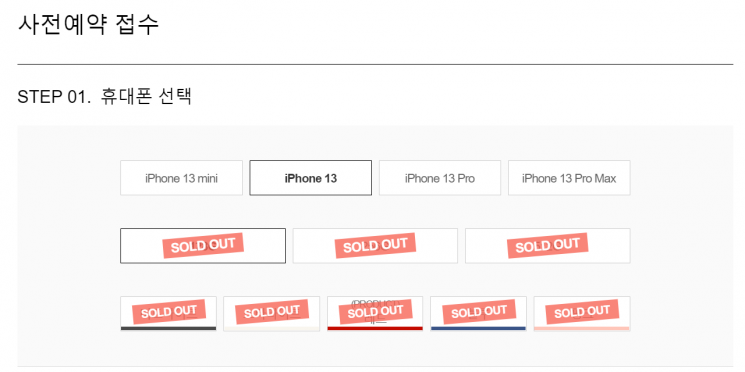This screenshot has width=745, height=372.
Task: Switch to iPhone 13 Pro
Action: point(440,178)
